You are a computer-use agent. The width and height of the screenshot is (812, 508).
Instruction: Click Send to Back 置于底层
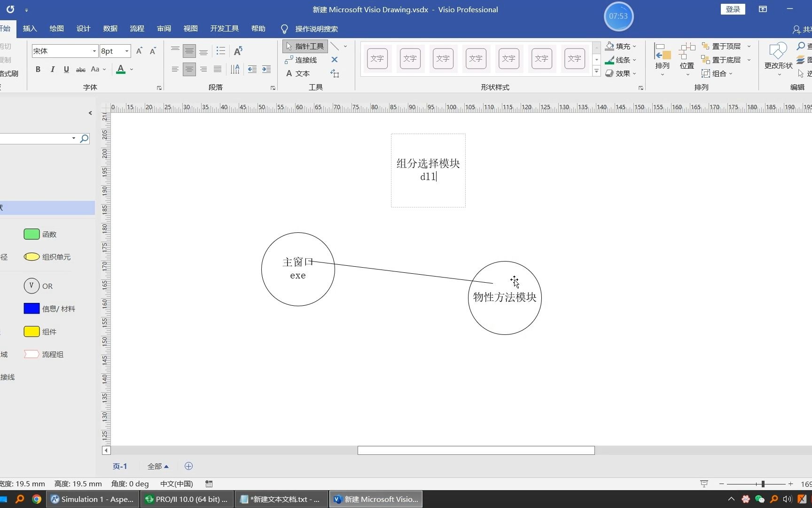click(722, 60)
